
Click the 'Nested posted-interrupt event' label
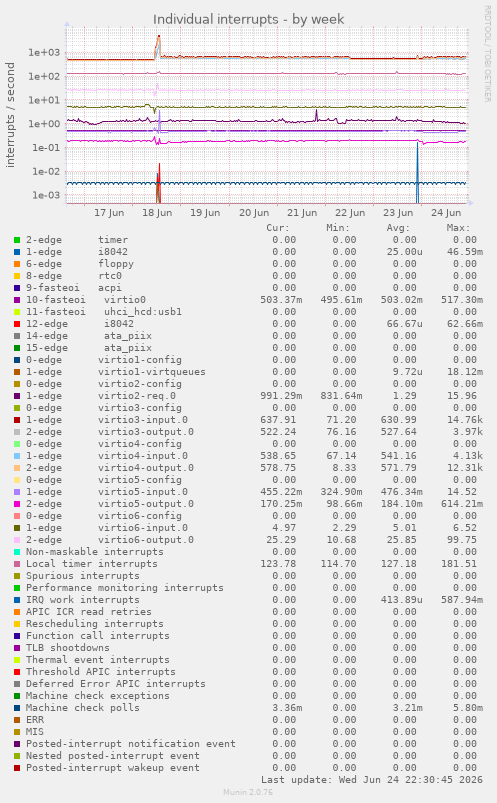[113, 756]
